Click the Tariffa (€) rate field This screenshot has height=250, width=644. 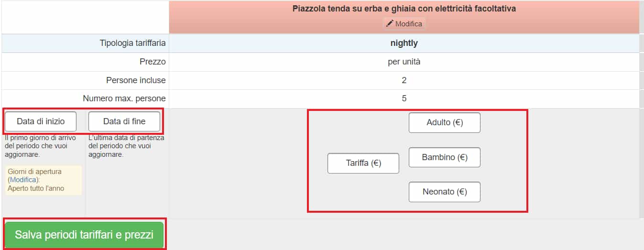(x=363, y=163)
